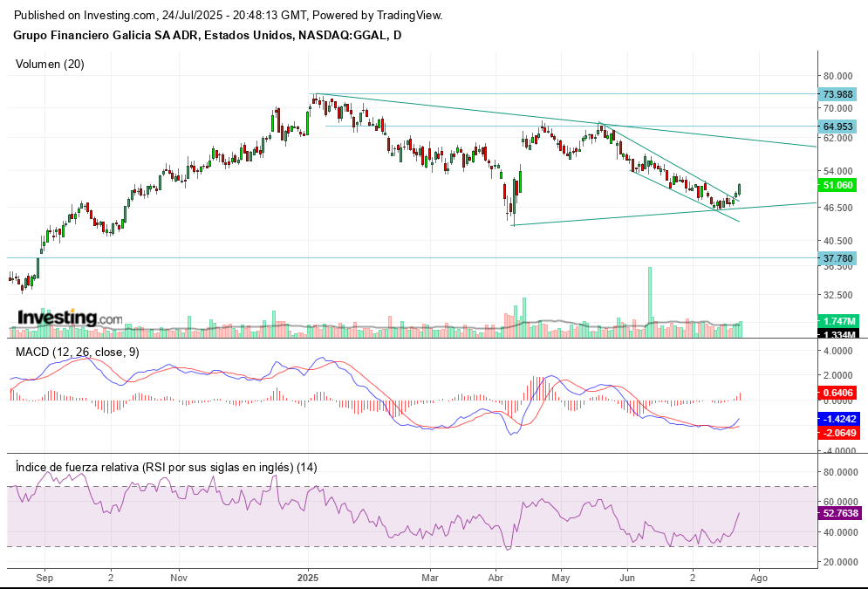Select the red 0.6406 MACD histogram tag
Screen dimensions: 868x589
[839, 393]
